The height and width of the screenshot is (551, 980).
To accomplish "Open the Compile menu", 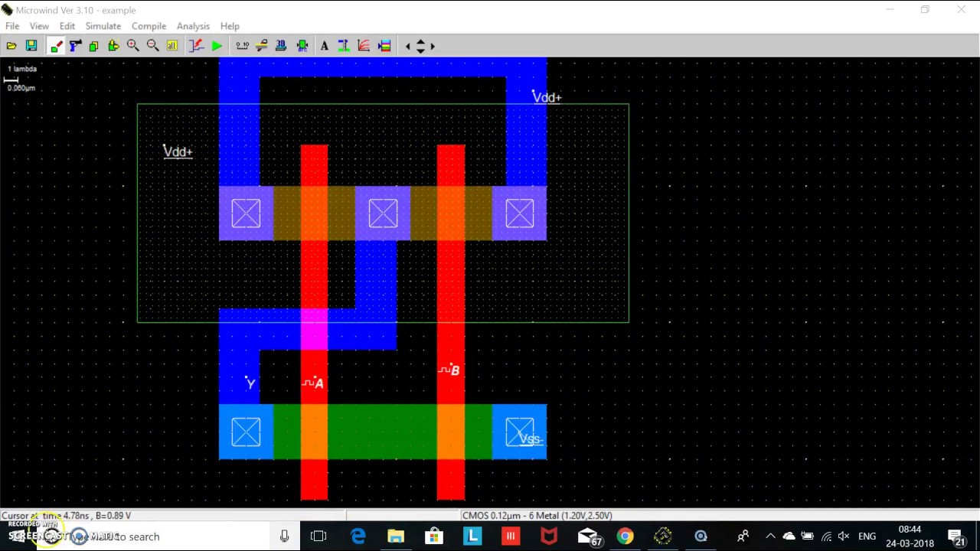I will pos(149,26).
